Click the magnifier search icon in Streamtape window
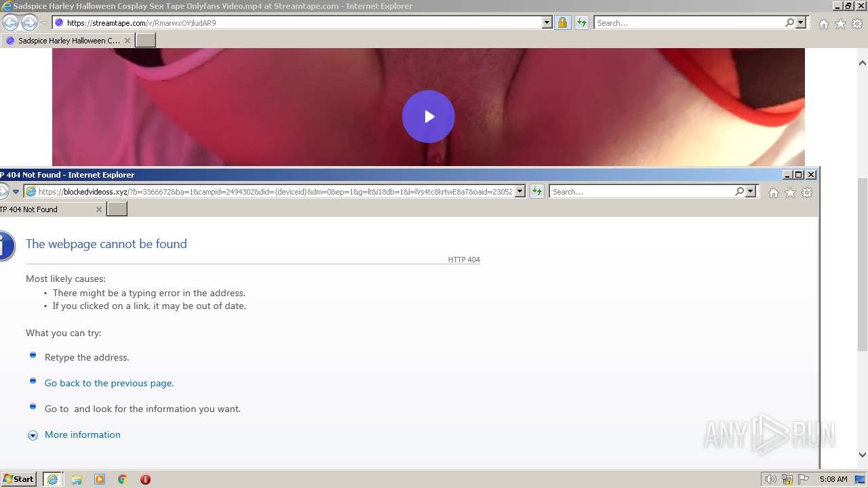The width and height of the screenshot is (868, 488). click(789, 22)
